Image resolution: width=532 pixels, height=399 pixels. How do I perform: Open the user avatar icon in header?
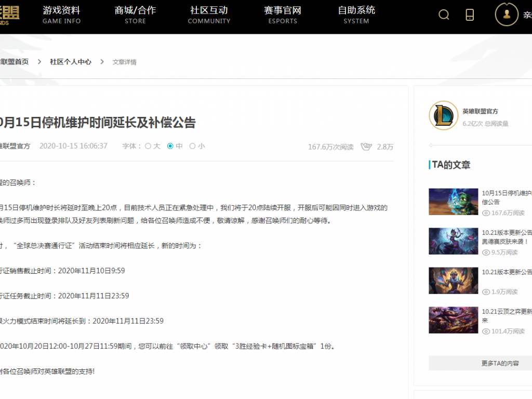[x=507, y=14]
